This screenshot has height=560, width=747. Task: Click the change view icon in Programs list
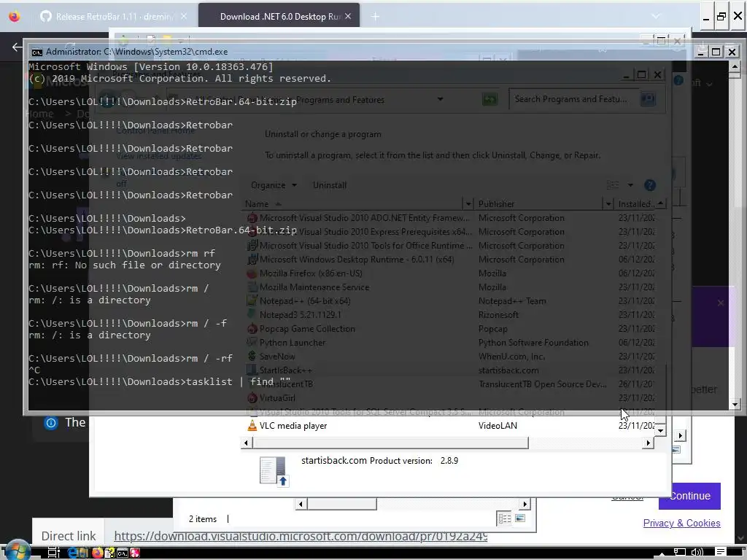pos(613,185)
